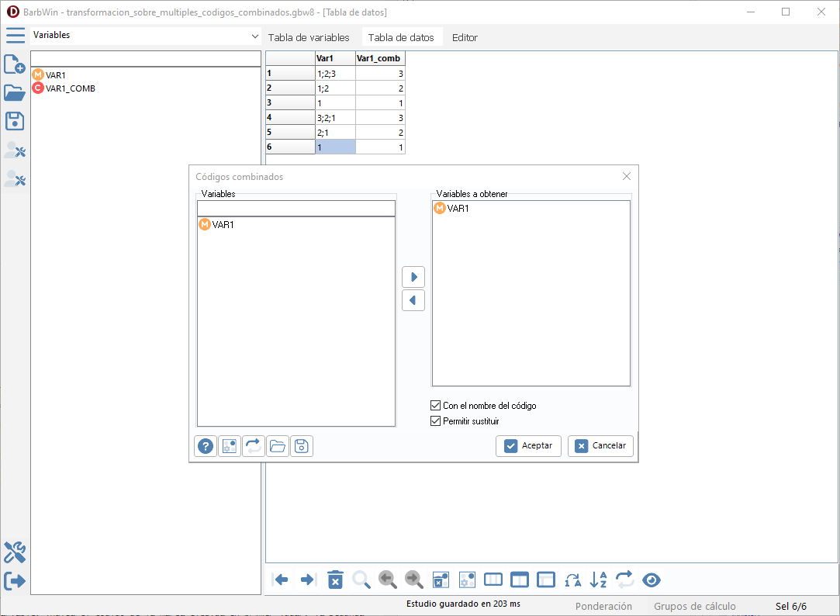Click the exit icon at sidebar bottom
This screenshot has width=840, height=616.
[15, 581]
